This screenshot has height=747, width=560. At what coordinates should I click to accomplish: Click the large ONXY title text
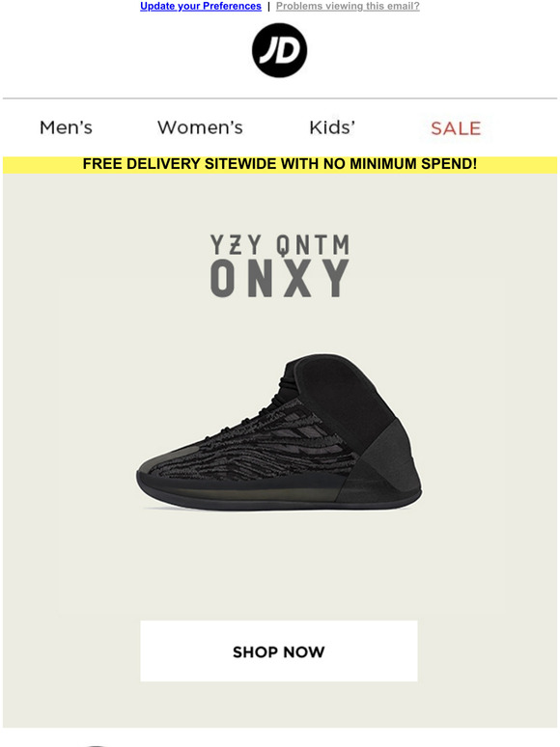[x=280, y=279]
